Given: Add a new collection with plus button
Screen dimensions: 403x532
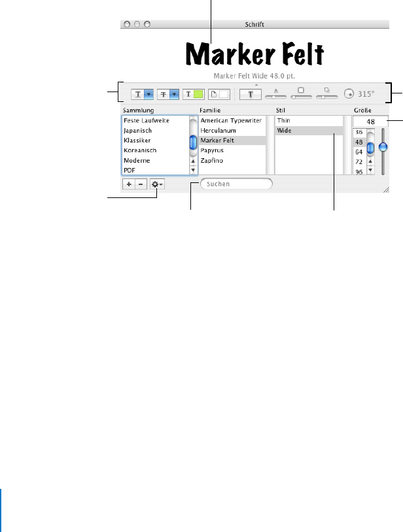Looking at the screenshot, I should [x=129, y=184].
